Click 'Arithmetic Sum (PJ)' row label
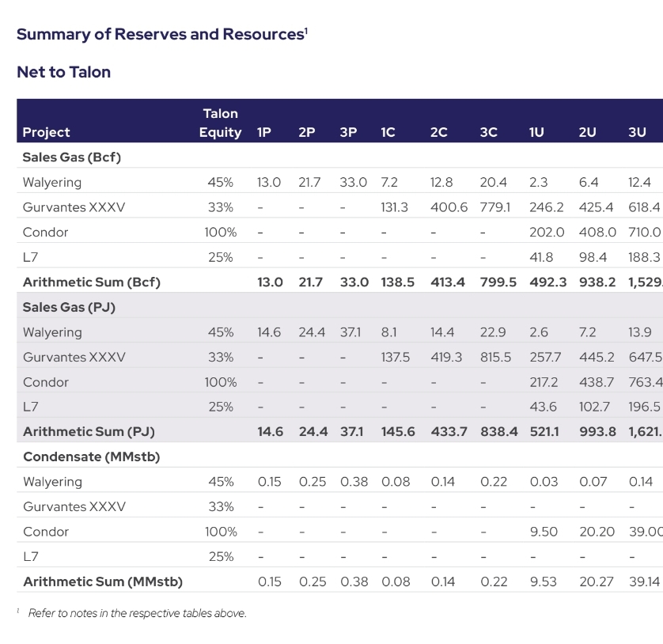The image size is (663, 644). tap(89, 432)
